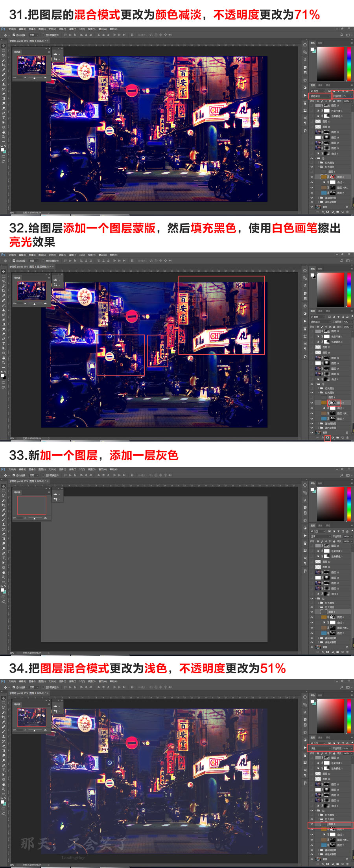
Task: Hide 曲线 1 layer in step 31 screenshot
Action: 312,182
